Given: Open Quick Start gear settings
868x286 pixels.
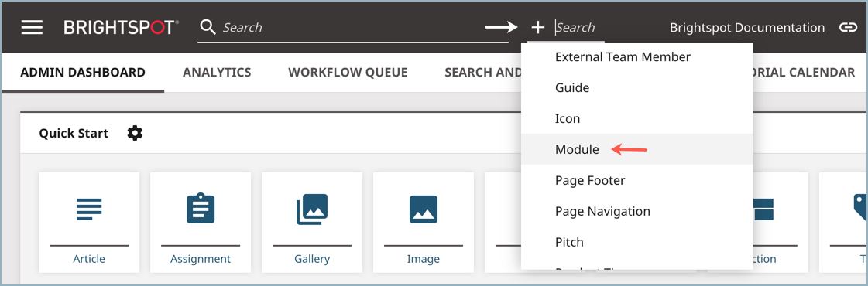Looking at the screenshot, I should pyautogui.click(x=135, y=133).
